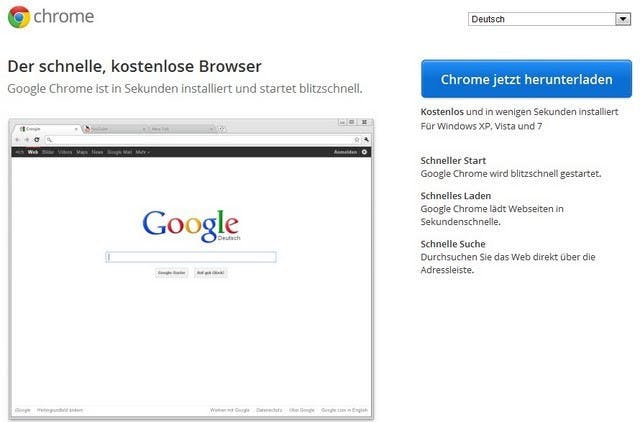Click the preview browser address bar
Screen dimensions: 640x422
coord(203,140)
